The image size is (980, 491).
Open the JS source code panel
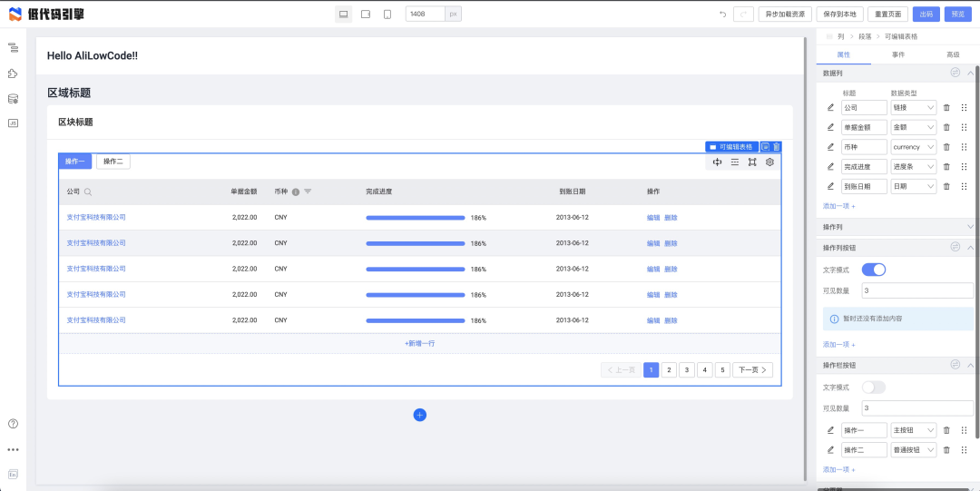[13, 123]
